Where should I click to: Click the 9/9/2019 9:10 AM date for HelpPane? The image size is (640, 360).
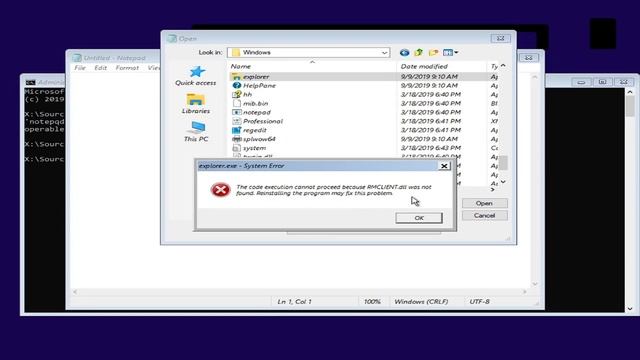point(429,85)
